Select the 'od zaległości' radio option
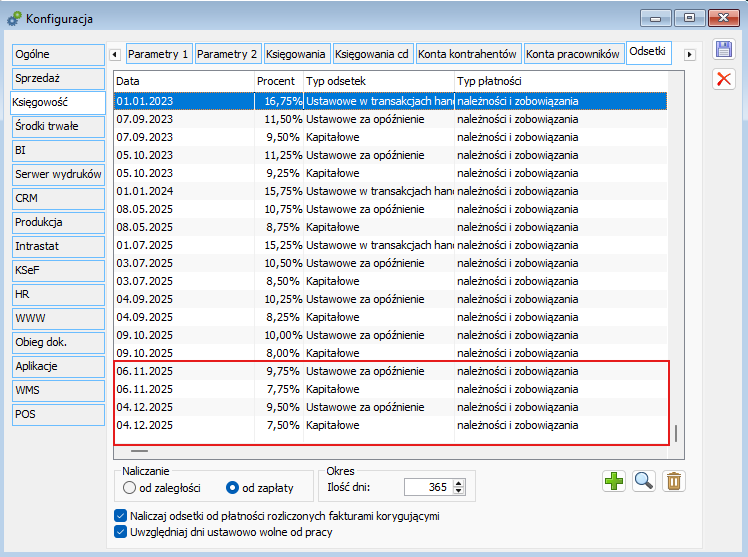 pyautogui.click(x=130, y=488)
